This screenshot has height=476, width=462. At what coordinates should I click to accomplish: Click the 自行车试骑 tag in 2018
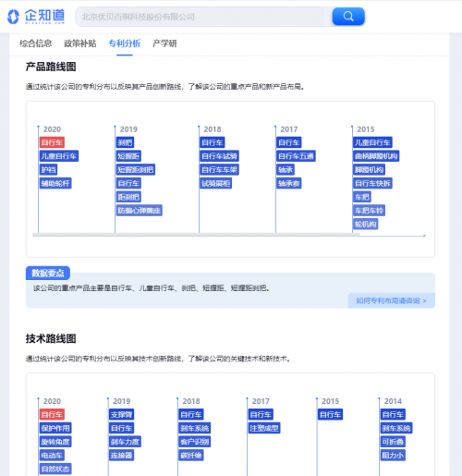point(219,156)
